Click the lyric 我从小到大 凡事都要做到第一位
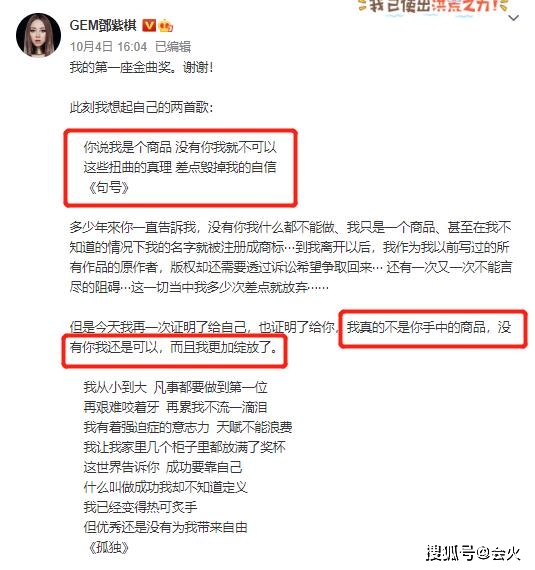The height and width of the screenshot is (570, 535). click(176, 387)
